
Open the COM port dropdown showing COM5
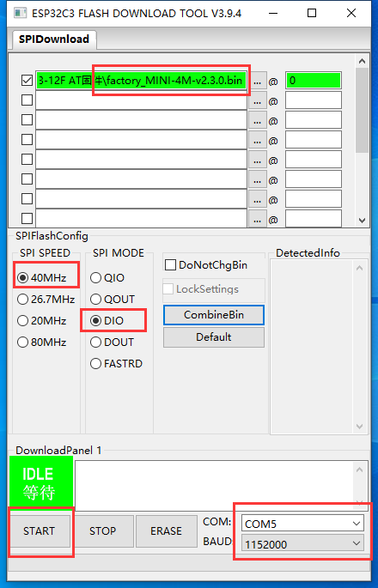pos(302,524)
